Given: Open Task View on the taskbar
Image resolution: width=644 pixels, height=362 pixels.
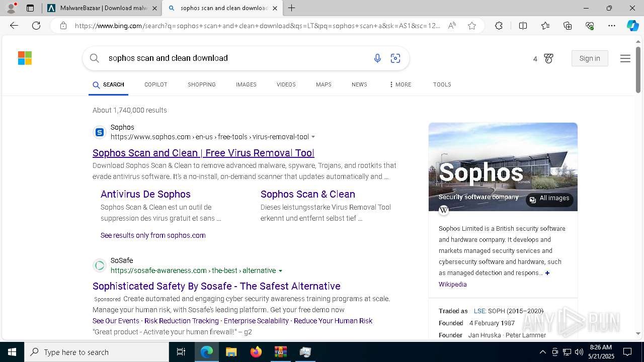Looking at the screenshot, I should pyautogui.click(x=181, y=352).
